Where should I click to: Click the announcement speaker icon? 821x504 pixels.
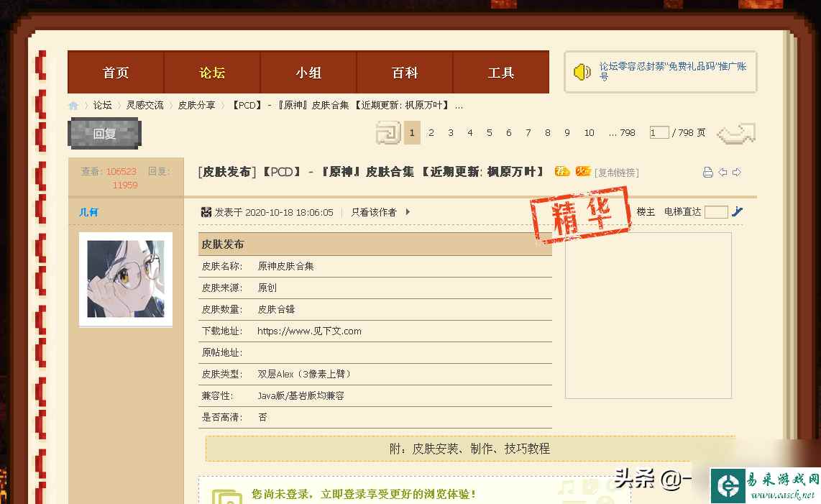tap(582, 71)
